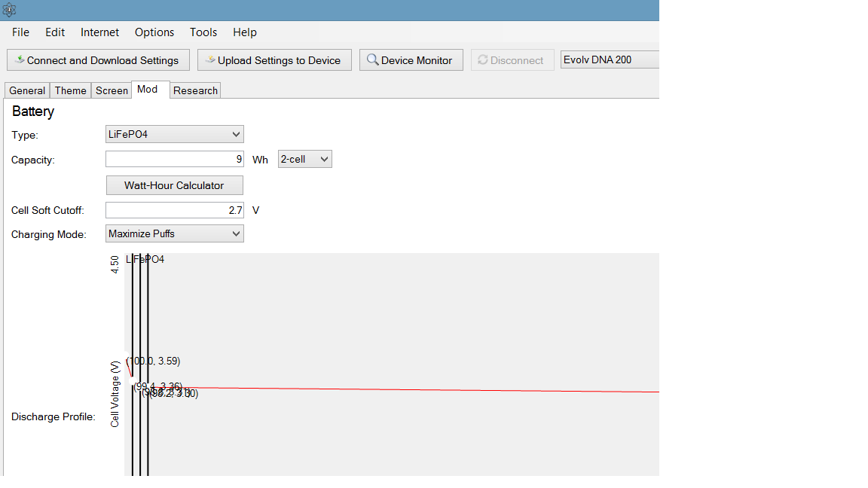Switch to the General tab
Image resolution: width=868 pixels, height=488 pixels.
(x=27, y=90)
